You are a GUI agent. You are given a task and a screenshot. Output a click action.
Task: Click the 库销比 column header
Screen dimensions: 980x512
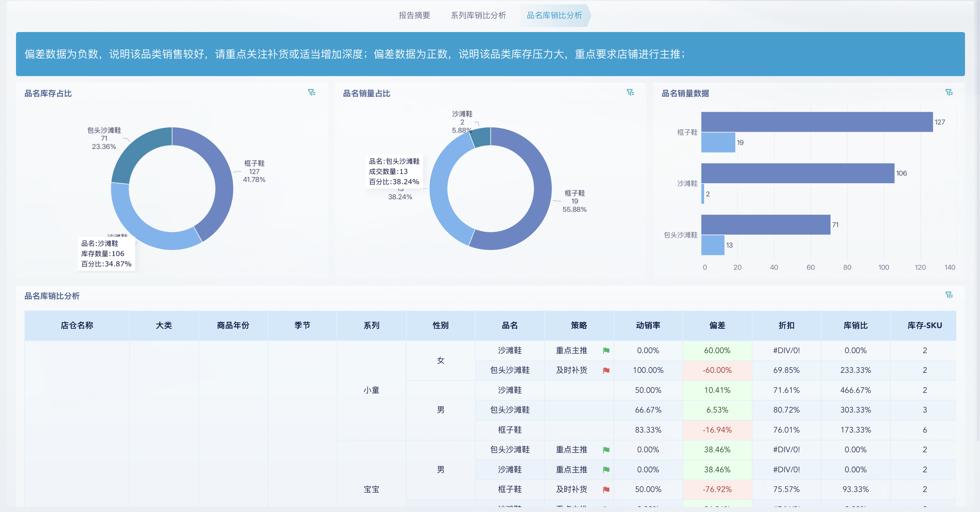tap(856, 325)
